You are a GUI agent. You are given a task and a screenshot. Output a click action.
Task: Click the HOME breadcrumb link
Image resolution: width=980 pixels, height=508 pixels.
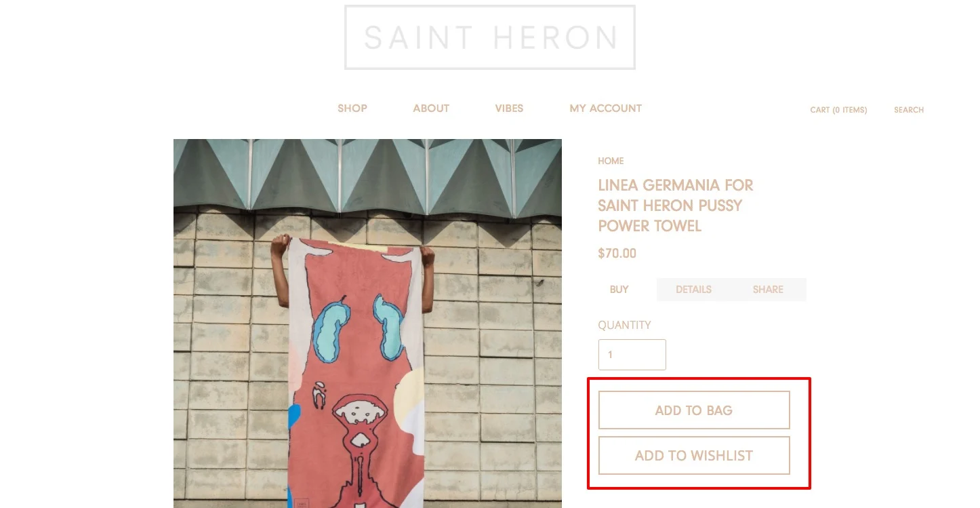611,161
